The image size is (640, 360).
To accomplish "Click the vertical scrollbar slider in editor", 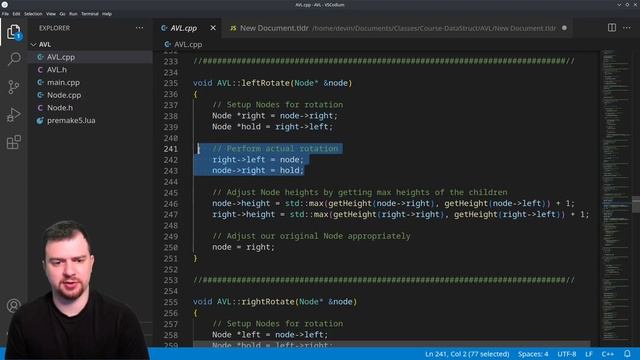I will coord(636,204).
